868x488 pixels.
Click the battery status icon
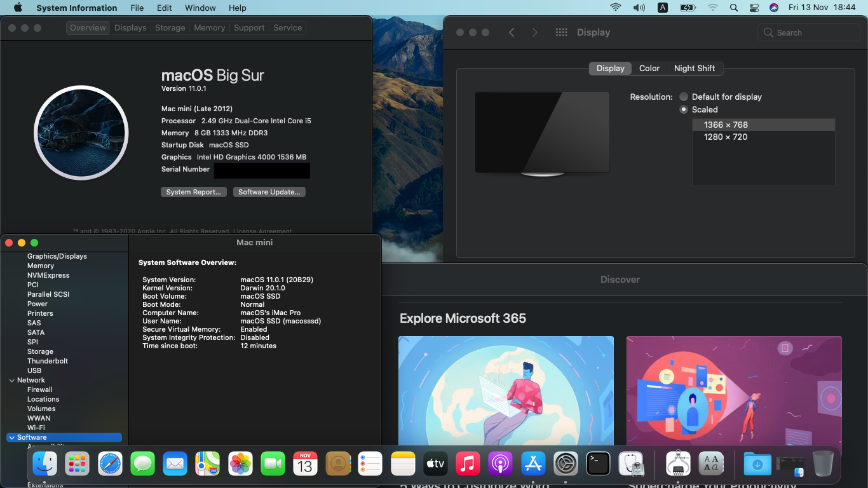pos(688,8)
